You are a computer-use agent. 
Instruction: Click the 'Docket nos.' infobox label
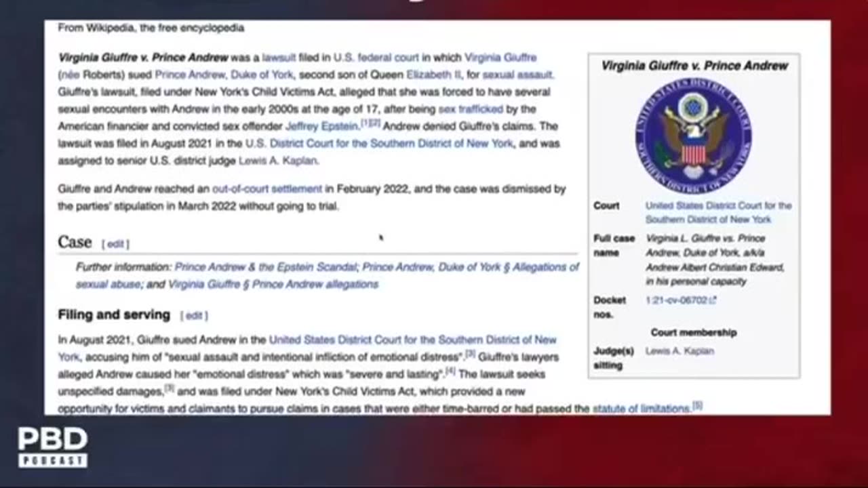[610, 307]
